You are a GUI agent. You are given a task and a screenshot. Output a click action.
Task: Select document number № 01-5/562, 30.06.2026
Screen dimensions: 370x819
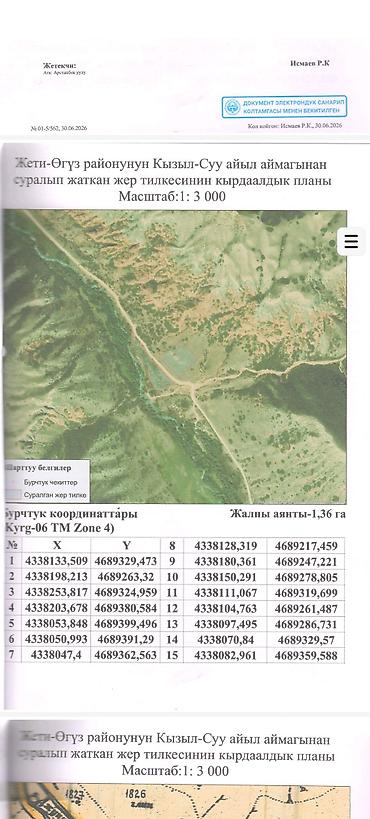[x=59, y=128]
